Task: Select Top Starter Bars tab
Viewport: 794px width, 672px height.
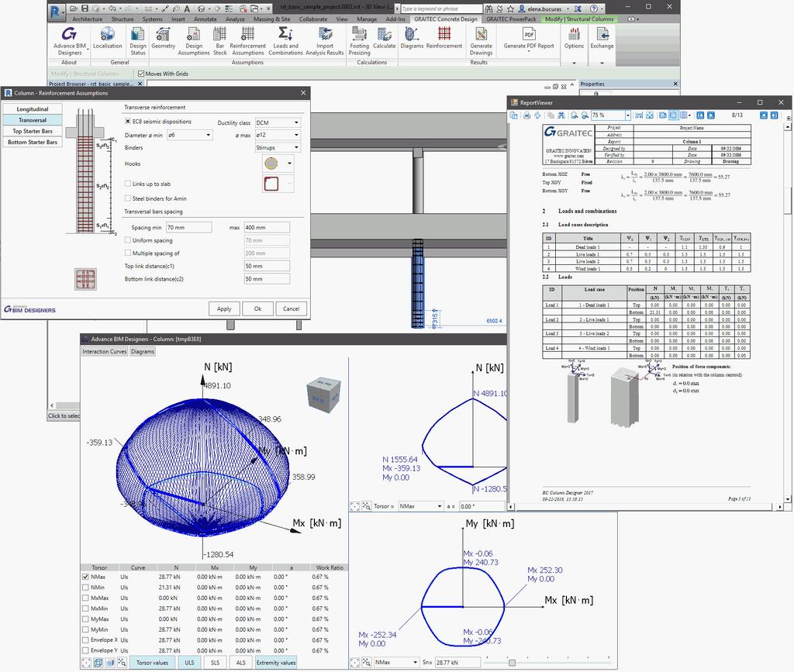Action: (x=33, y=131)
